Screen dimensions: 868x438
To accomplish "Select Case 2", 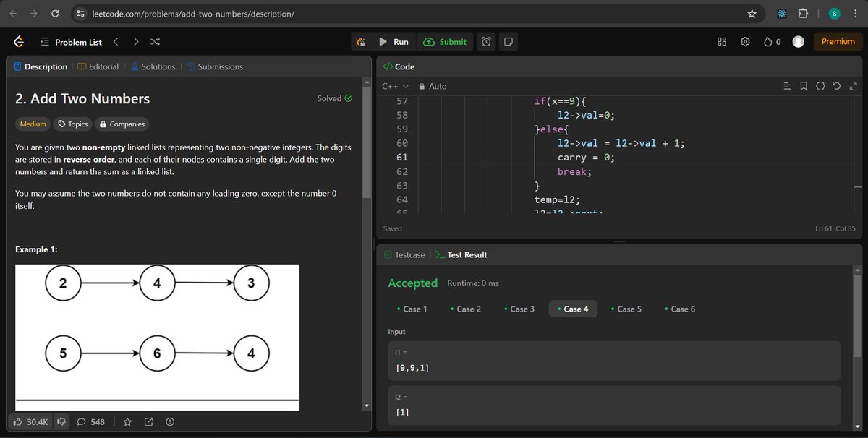I will [x=466, y=309].
